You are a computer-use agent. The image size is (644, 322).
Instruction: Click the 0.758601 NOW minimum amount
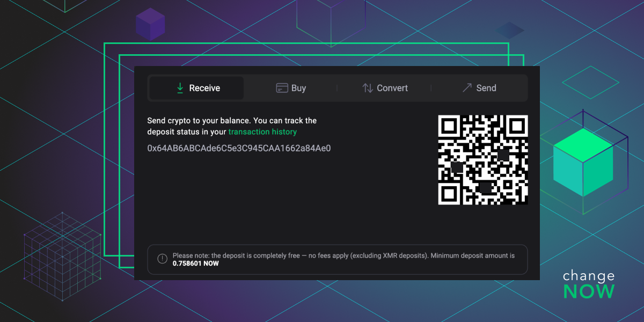pyautogui.click(x=195, y=264)
